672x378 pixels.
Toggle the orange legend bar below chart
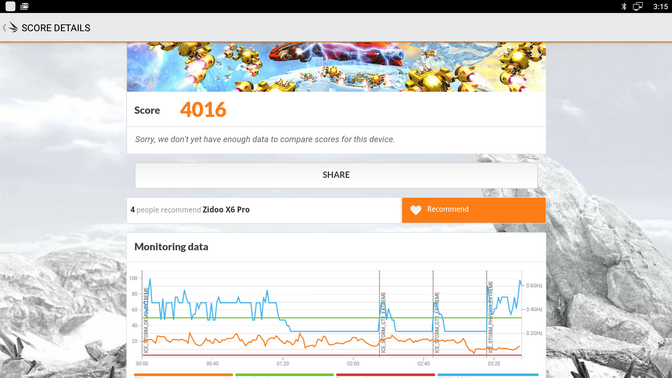(183, 375)
